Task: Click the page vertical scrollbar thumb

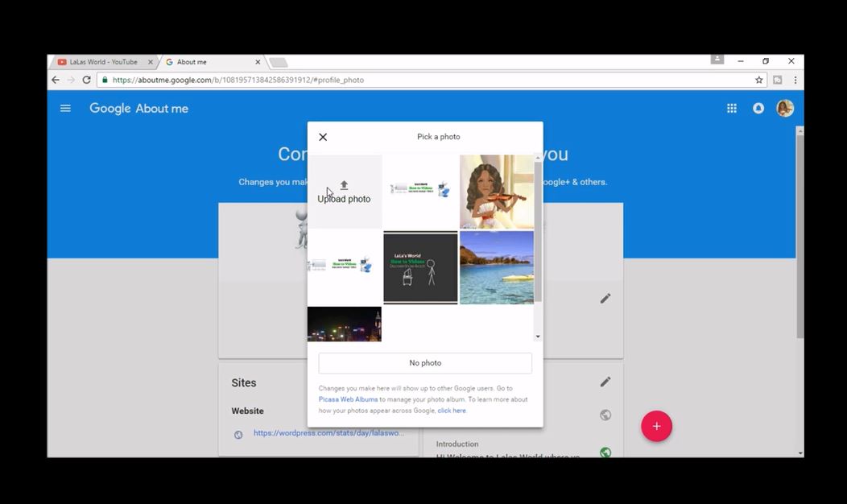Action: (800, 237)
